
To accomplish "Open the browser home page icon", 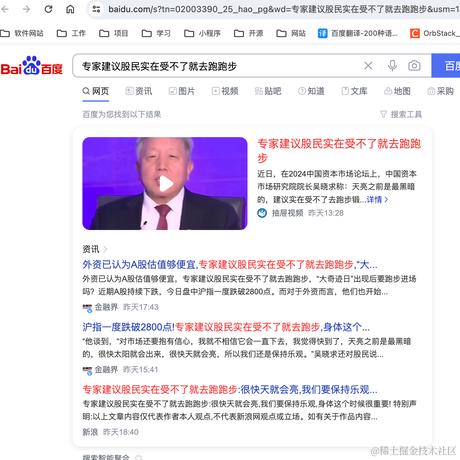I will pyautogui.click(x=70, y=9).
